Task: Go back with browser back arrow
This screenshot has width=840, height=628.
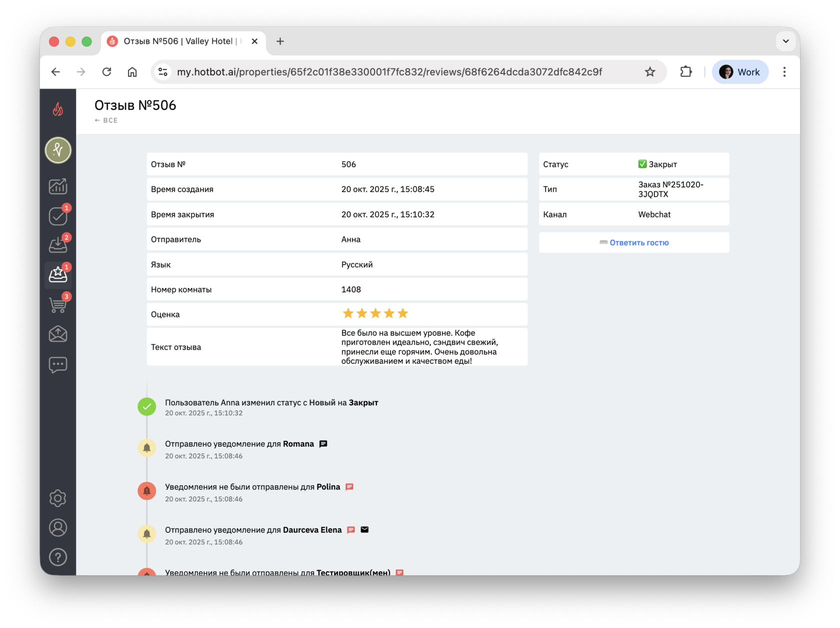Action: (55, 72)
